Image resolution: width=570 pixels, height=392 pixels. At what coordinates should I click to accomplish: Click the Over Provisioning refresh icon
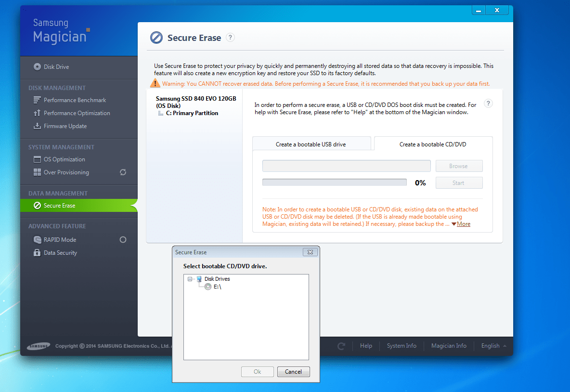pyautogui.click(x=123, y=172)
